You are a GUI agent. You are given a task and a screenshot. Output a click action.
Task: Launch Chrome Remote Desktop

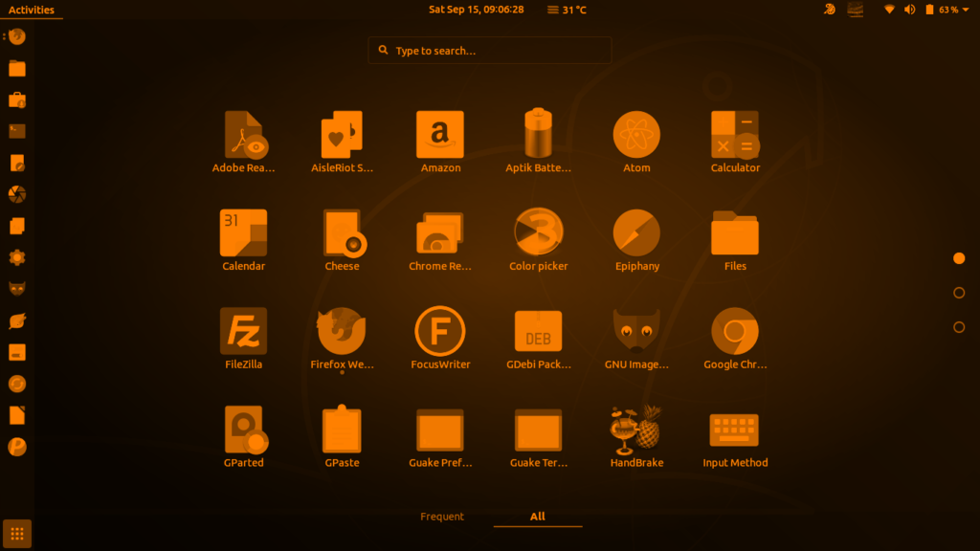pyautogui.click(x=440, y=240)
